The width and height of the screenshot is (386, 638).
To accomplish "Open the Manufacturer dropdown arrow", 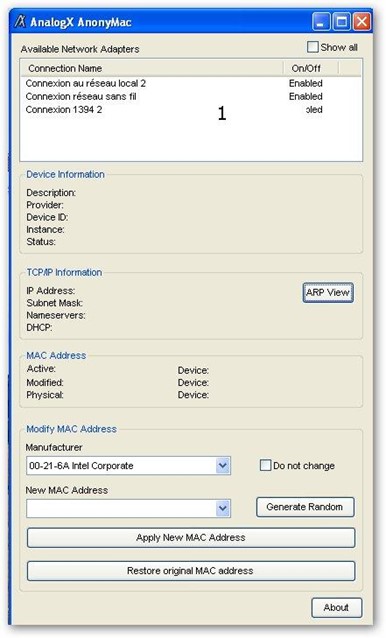I will [x=222, y=465].
